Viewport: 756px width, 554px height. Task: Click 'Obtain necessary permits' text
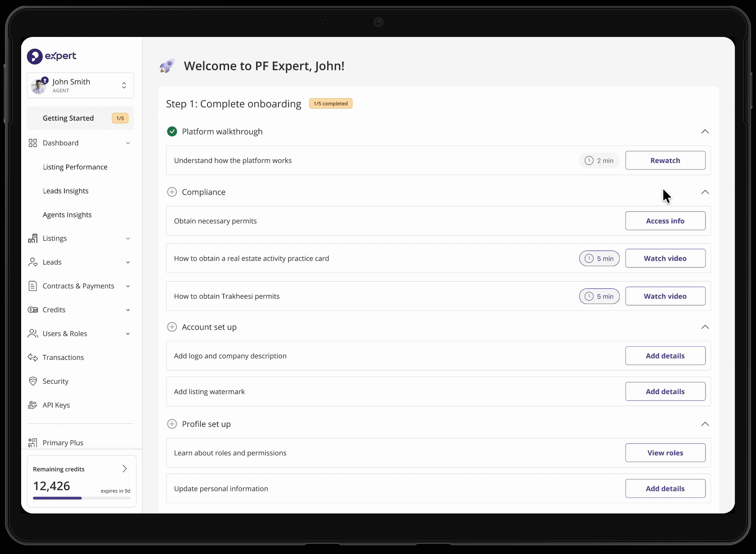click(215, 221)
